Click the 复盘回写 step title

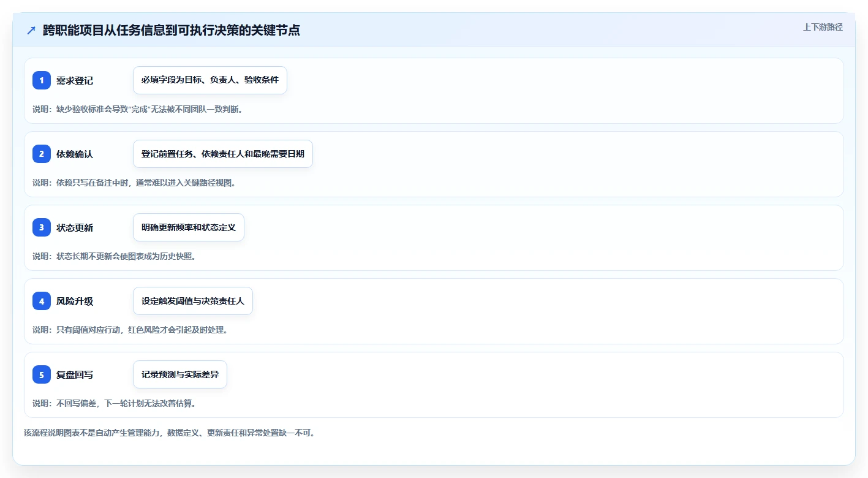coord(75,374)
